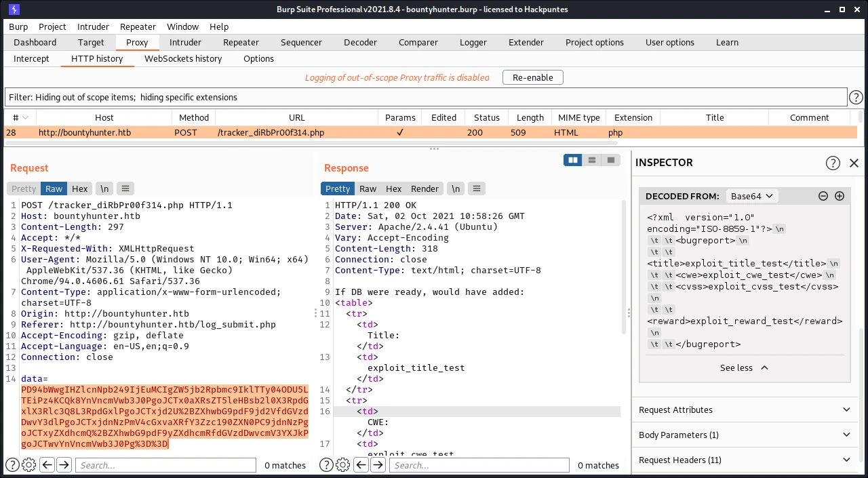Switch to side-by-side request/response layout
868x478 pixels.
(573, 160)
